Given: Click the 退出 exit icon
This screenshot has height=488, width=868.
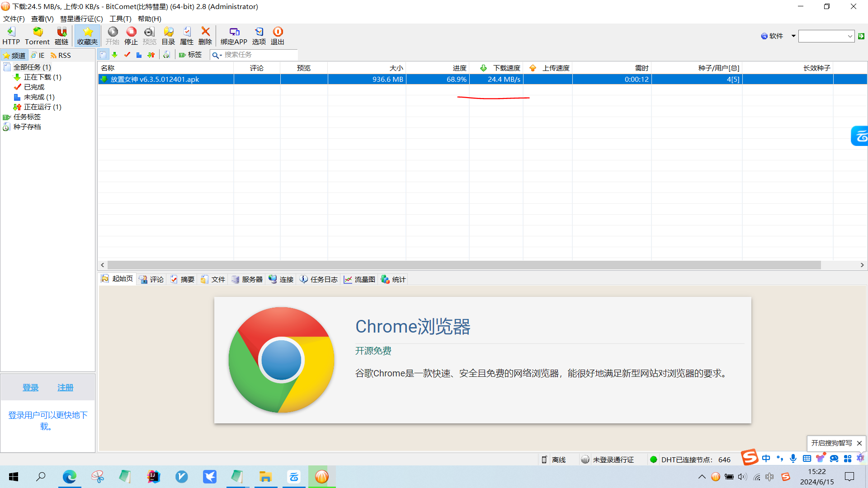Looking at the screenshot, I should pos(278,35).
